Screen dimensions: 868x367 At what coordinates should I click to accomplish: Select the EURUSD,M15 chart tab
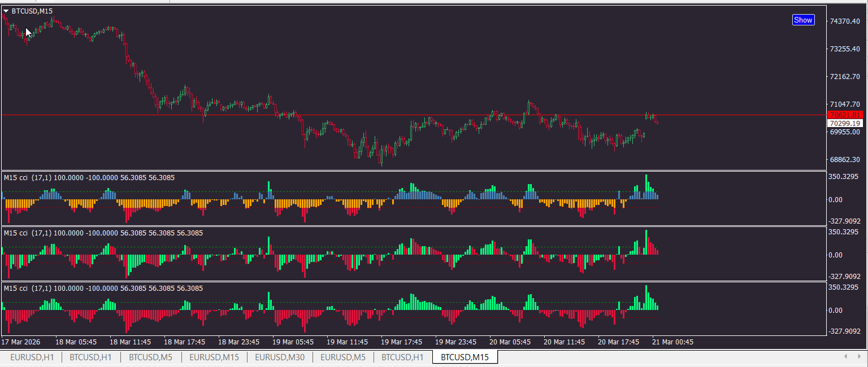point(214,357)
